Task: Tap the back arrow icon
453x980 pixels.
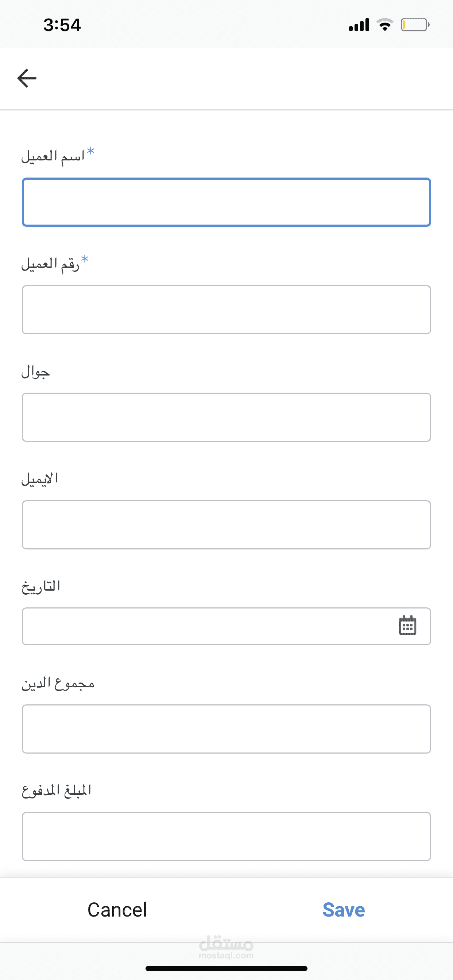Action: click(27, 78)
